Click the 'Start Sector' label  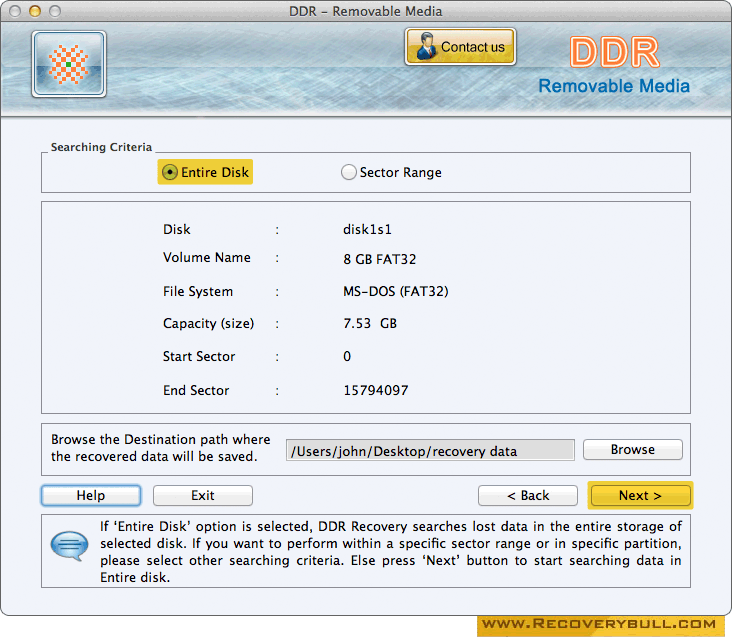(199, 357)
